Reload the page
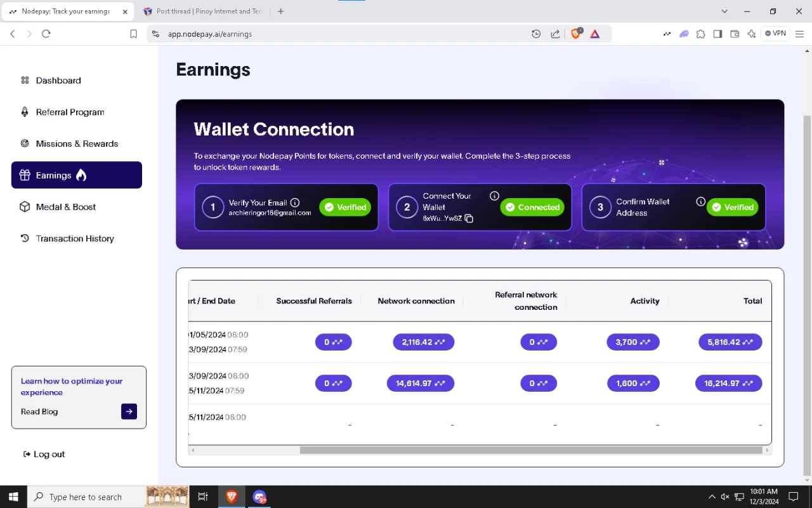Image resolution: width=812 pixels, height=508 pixels. [x=46, y=34]
